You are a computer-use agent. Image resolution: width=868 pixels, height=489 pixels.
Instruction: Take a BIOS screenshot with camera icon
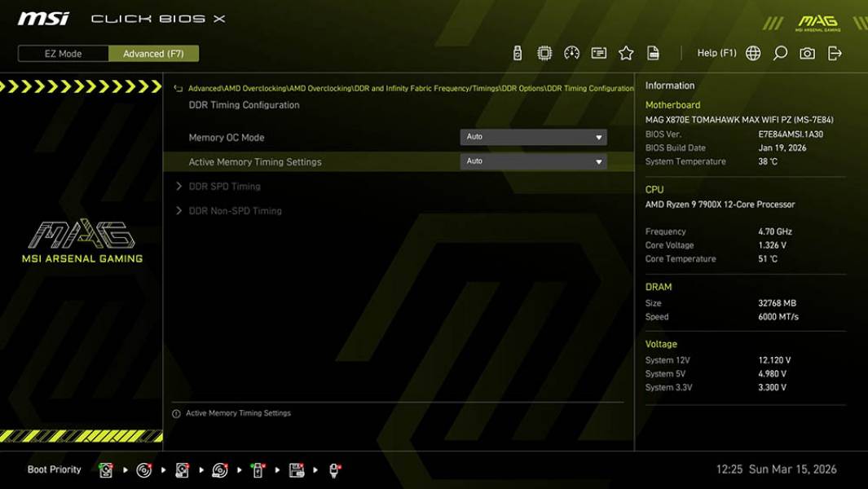click(805, 52)
